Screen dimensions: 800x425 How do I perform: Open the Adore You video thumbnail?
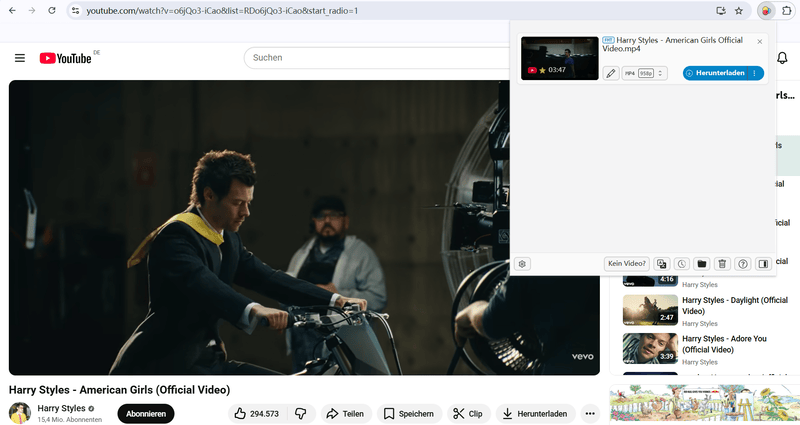[650, 348]
